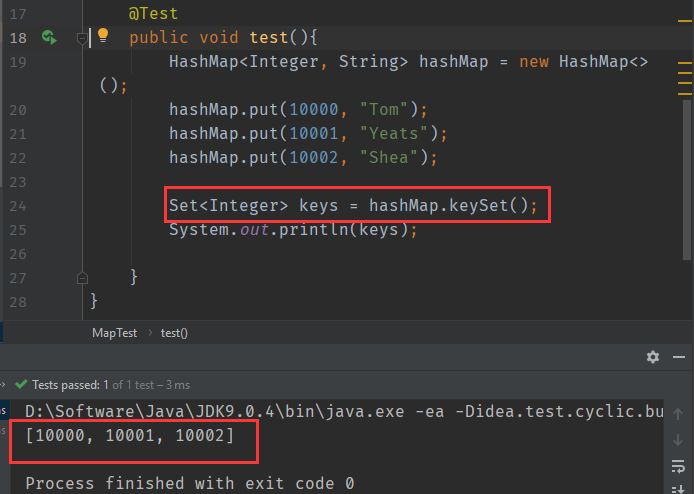Viewport: 694px width, 494px height.
Task: Click the scroll to end console icon
Action: click(x=678, y=489)
